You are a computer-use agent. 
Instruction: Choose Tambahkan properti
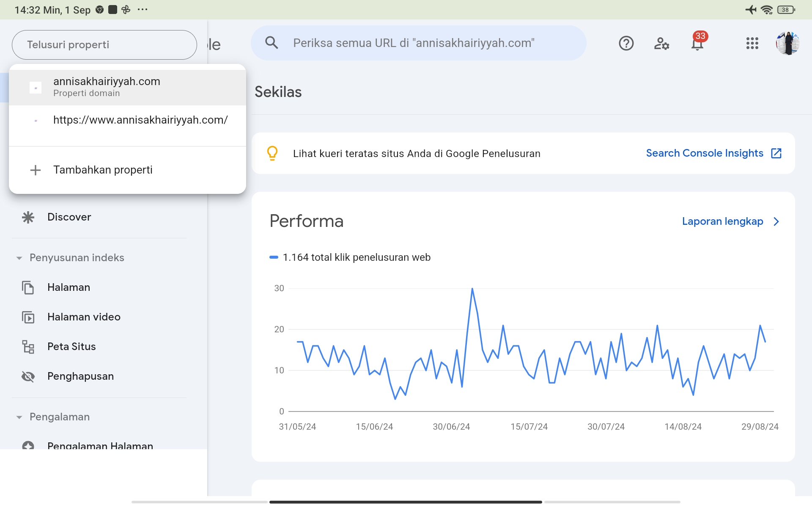click(127, 170)
